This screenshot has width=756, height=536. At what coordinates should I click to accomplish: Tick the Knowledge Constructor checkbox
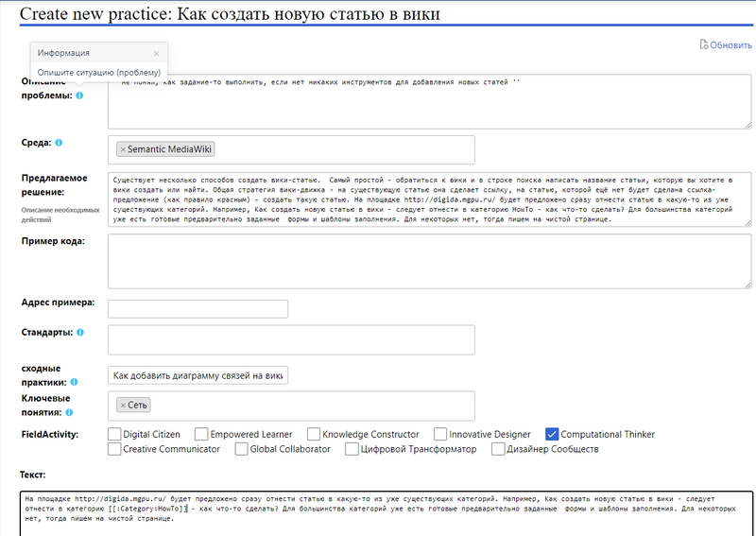click(x=314, y=434)
